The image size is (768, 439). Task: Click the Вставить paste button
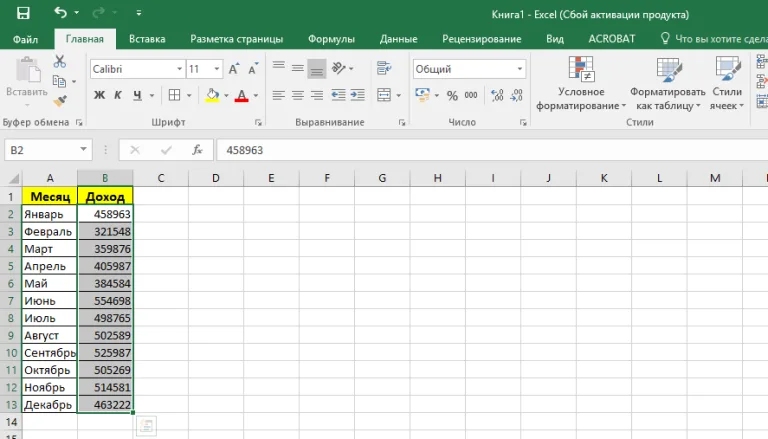pyautogui.click(x=27, y=81)
